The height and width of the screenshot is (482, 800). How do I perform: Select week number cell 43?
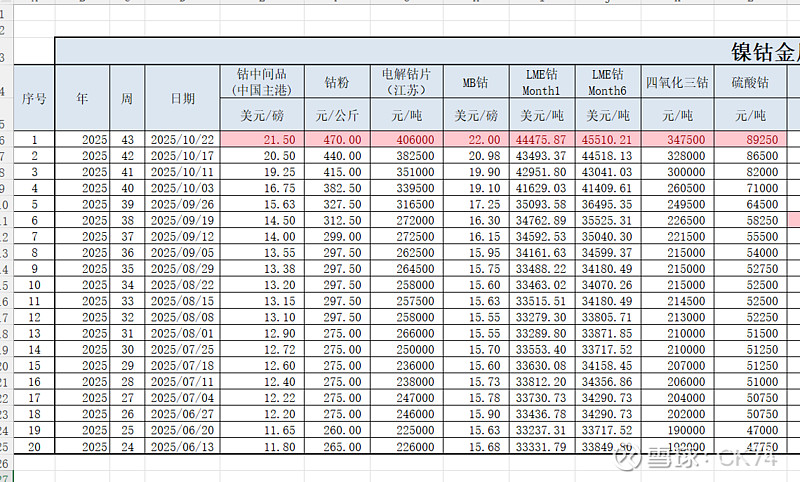127,139
